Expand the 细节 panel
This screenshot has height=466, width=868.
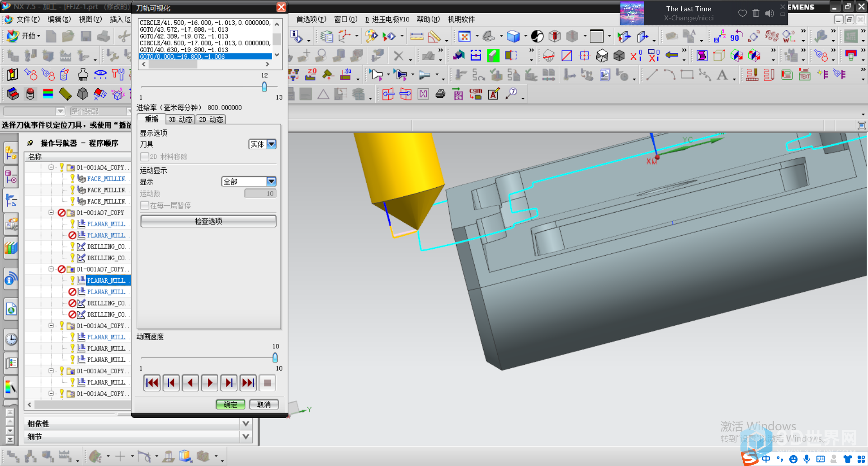pos(246,437)
